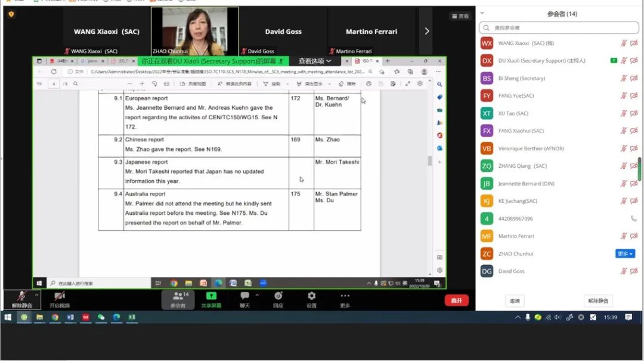Open the Participants (参会者) panel button

tap(178, 299)
